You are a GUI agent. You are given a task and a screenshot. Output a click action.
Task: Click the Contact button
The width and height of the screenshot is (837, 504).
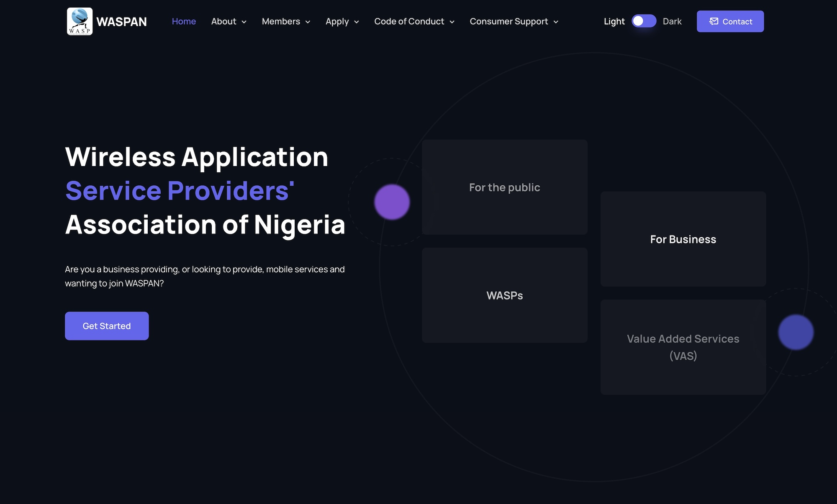(730, 21)
